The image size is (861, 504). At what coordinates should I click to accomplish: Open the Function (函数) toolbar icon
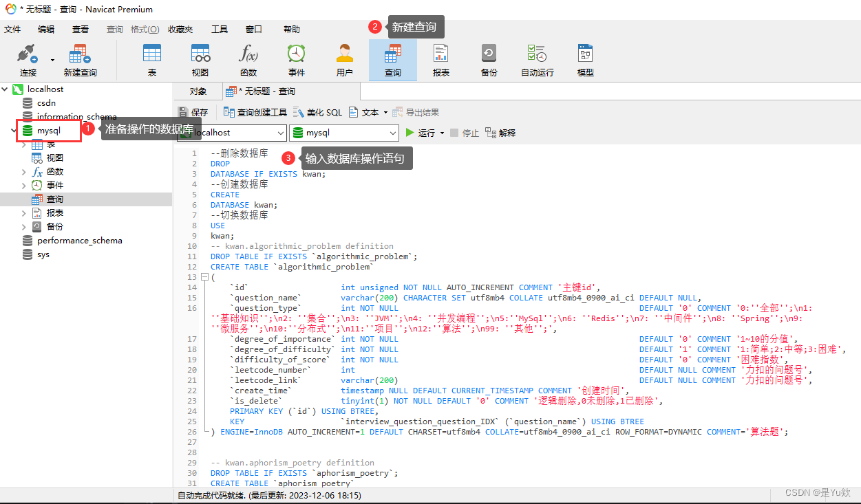[x=248, y=61]
